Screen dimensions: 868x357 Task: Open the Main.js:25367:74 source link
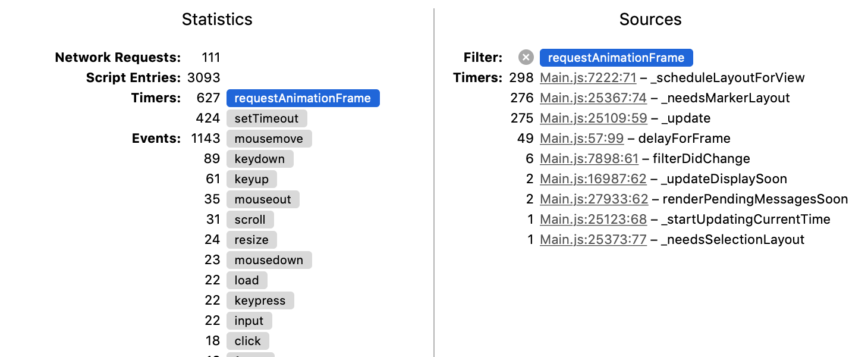pyautogui.click(x=593, y=98)
